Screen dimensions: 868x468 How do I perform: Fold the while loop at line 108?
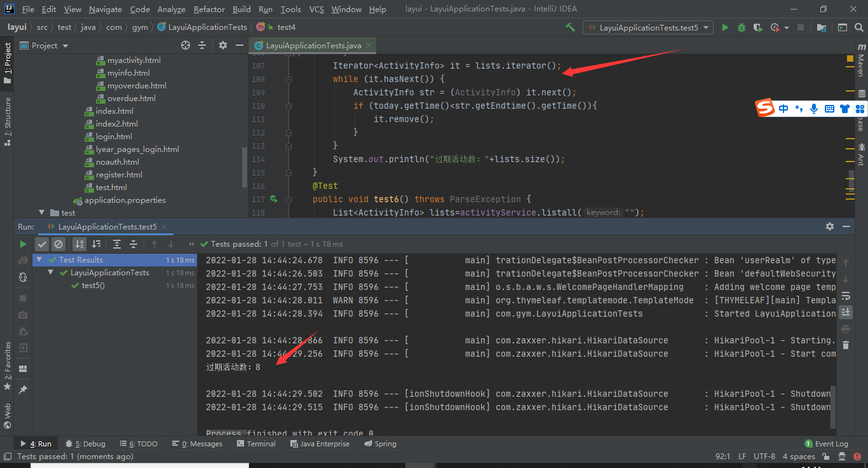[288, 79]
